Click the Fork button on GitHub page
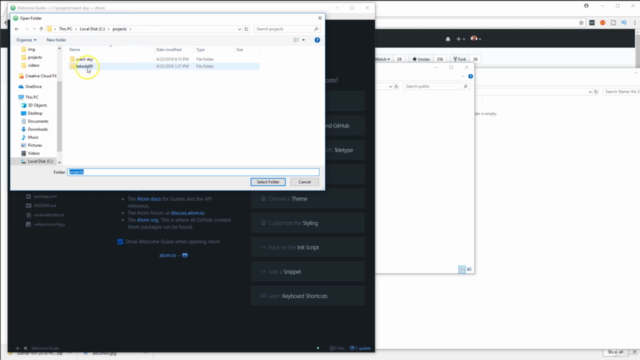This screenshot has height=360, width=640. point(460,59)
